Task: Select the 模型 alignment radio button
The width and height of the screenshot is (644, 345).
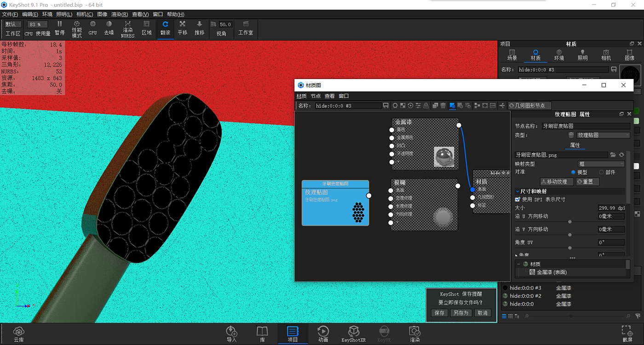Action: (573, 172)
